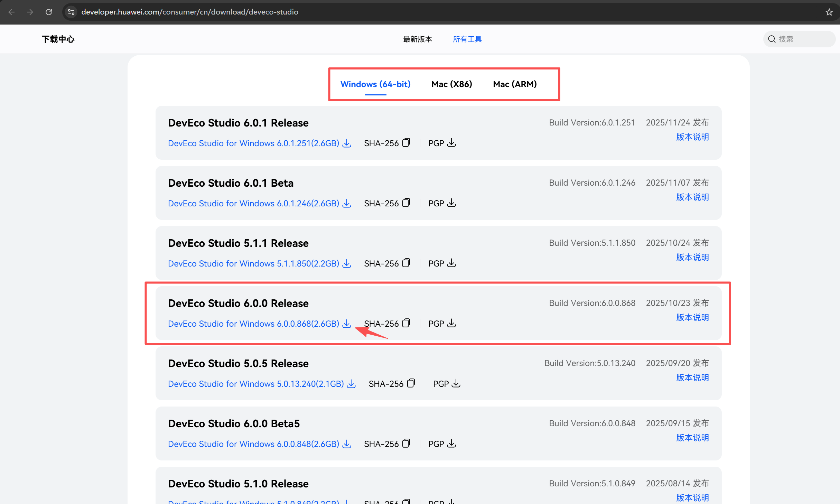The image size is (840, 504).
Task: Select the Windows (64-bit) tab
Action: pos(375,84)
